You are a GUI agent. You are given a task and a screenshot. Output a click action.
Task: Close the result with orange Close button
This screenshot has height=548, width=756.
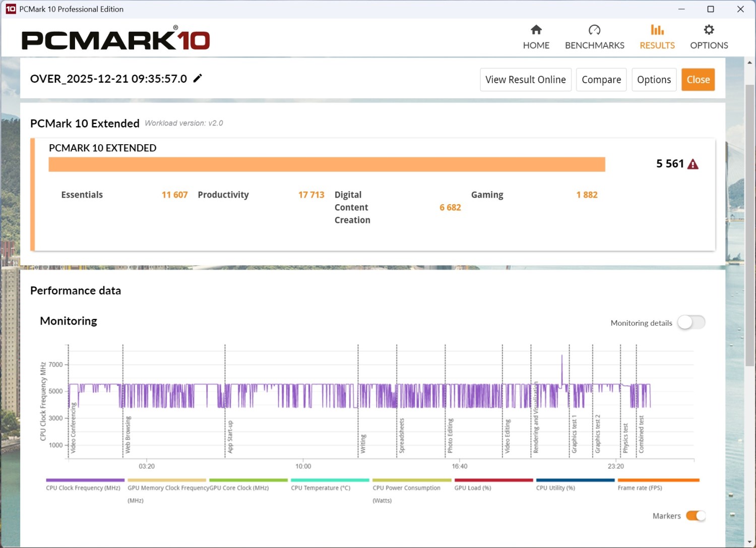698,80
